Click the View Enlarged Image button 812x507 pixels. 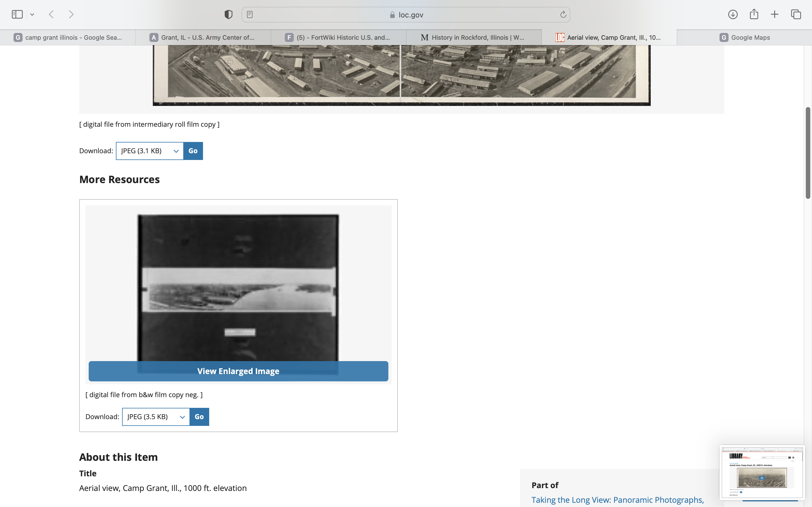pyautogui.click(x=238, y=371)
